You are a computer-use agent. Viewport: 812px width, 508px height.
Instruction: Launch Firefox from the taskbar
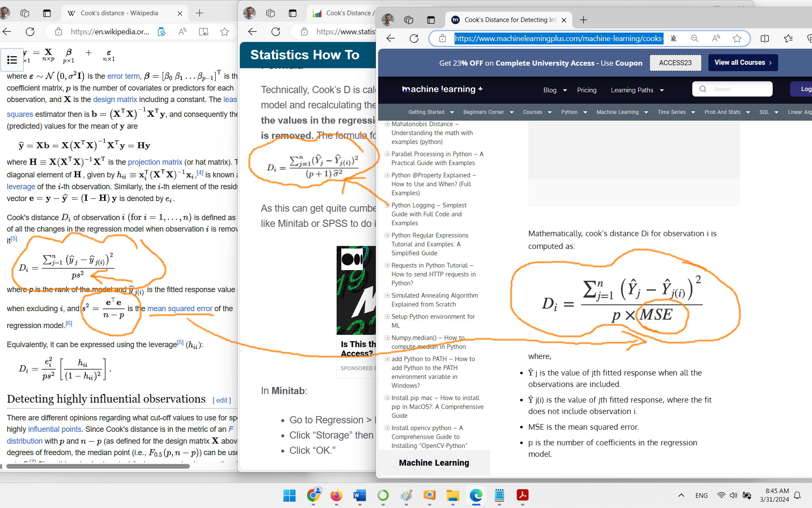pyautogui.click(x=336, y=496)
